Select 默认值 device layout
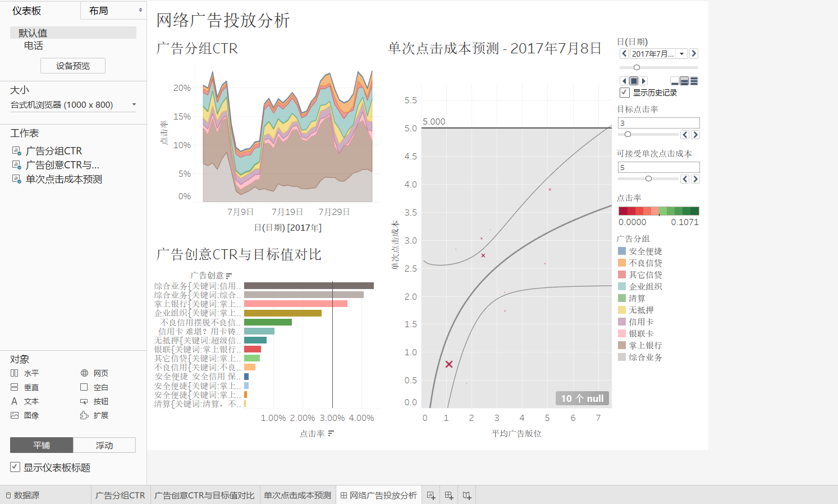This screenshot has width=838, height=504. click(x=73, y=33)
